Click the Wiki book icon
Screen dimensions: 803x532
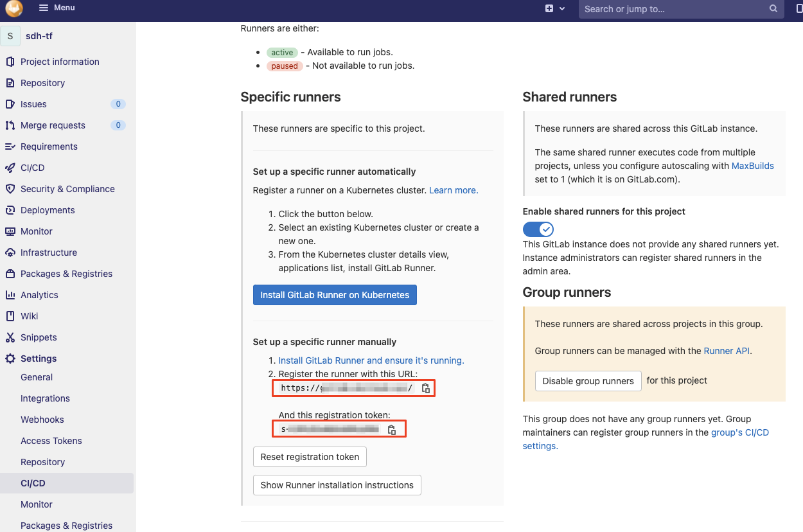coord(10,316)
